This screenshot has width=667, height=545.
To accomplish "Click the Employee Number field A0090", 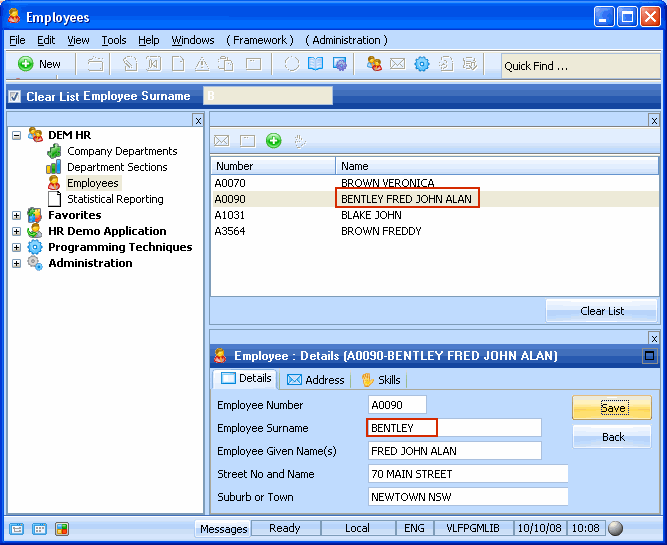I will click(397, 405).
